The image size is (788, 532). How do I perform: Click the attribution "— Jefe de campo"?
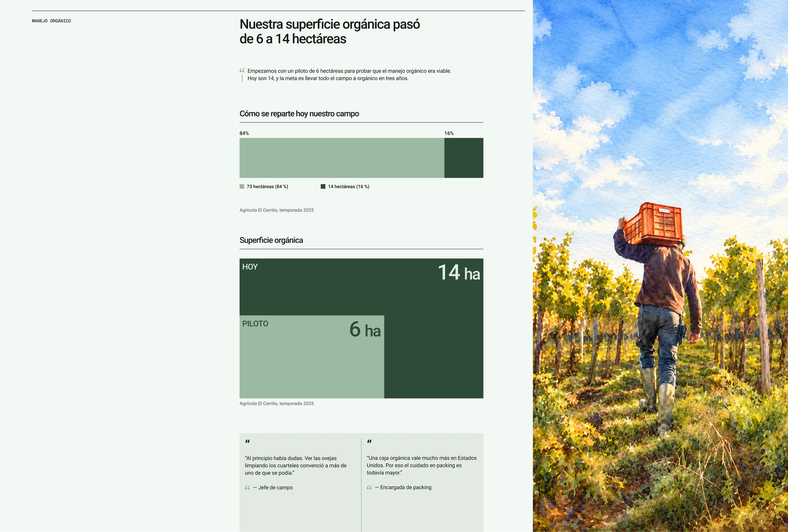click(x=273, y=488)
